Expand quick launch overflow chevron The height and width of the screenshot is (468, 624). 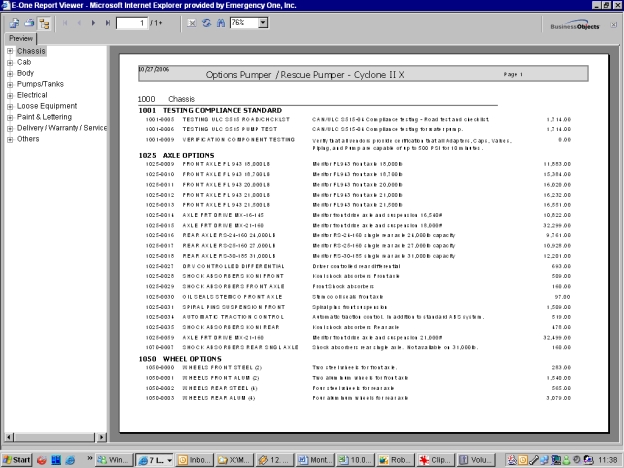click(x=90, y=458)
